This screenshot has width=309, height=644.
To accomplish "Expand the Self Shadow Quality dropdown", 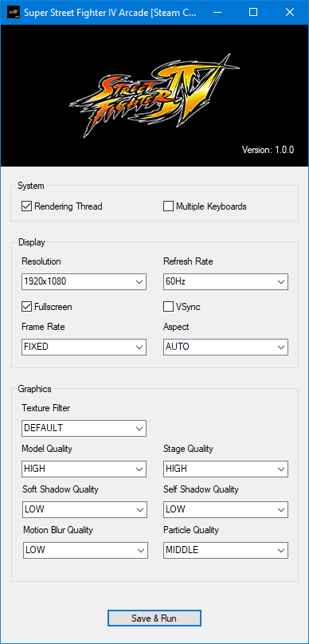I will (225, 509).
